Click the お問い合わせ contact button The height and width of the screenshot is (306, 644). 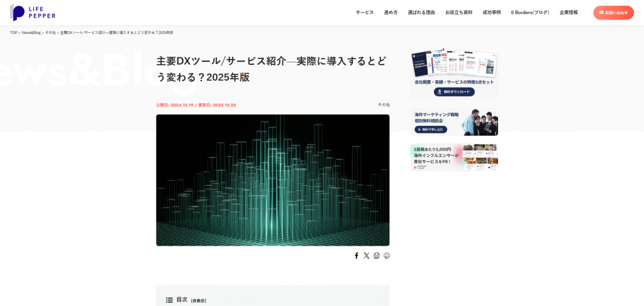click(x=613, y=13)
